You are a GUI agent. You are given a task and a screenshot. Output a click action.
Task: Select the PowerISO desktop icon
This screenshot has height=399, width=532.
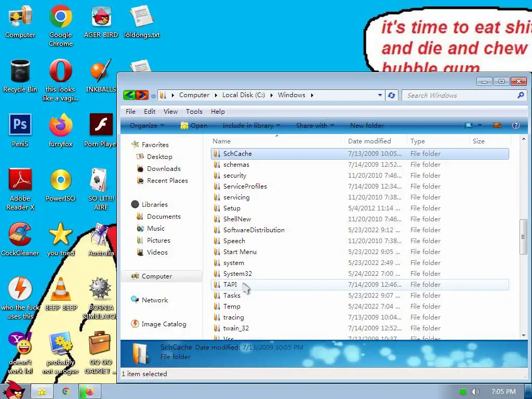[x=60, y=185]
